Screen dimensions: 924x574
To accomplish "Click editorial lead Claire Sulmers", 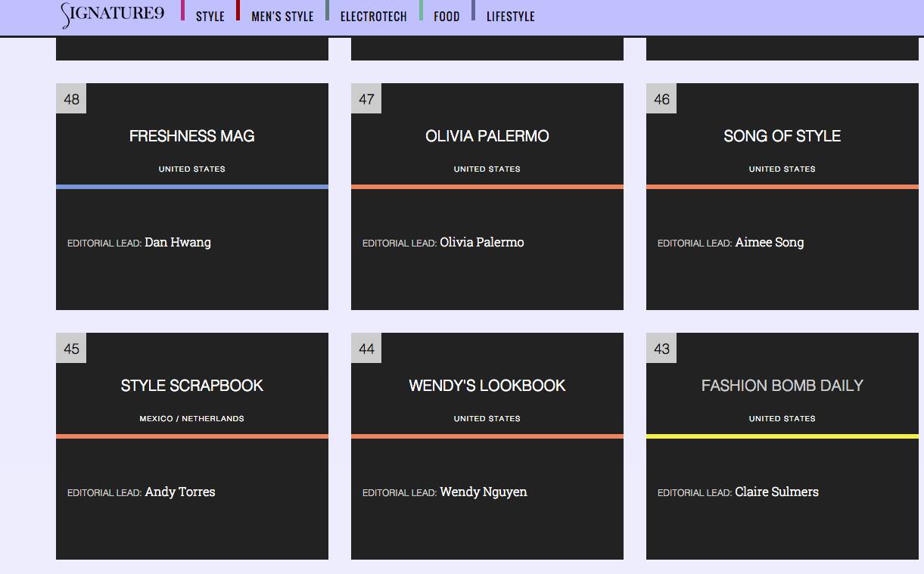I will pyautogui.click(x=776, y=492).
